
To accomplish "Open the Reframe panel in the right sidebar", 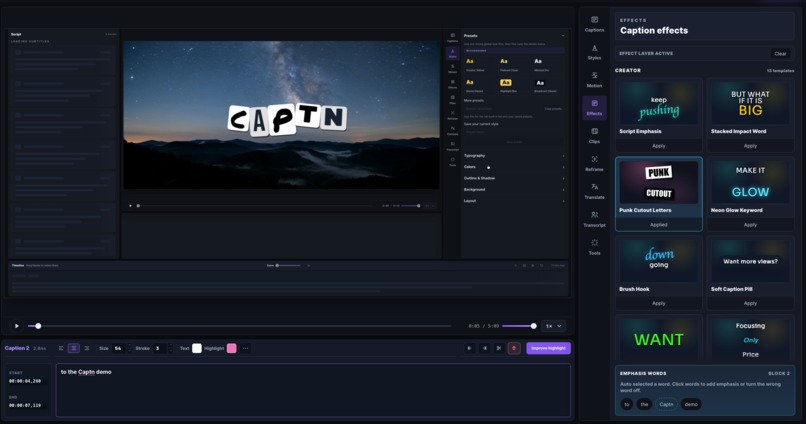I will point(594,163).
